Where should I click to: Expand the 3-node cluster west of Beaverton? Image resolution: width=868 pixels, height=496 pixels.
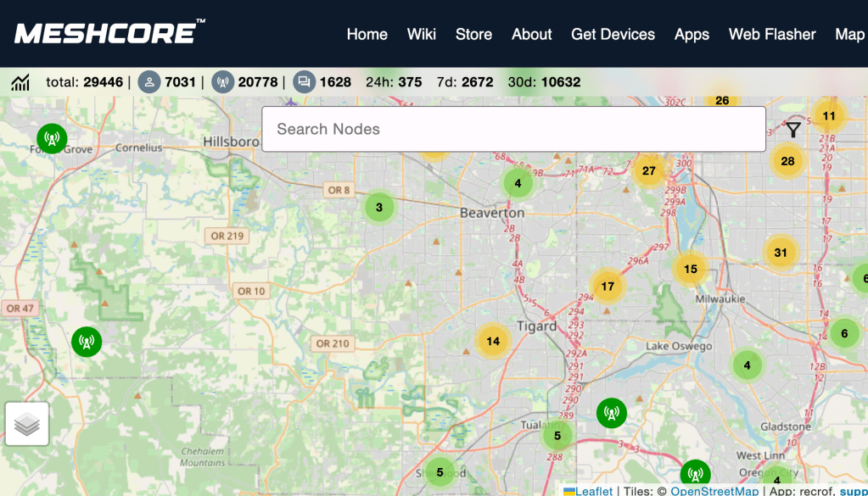(x=379, y=207)
